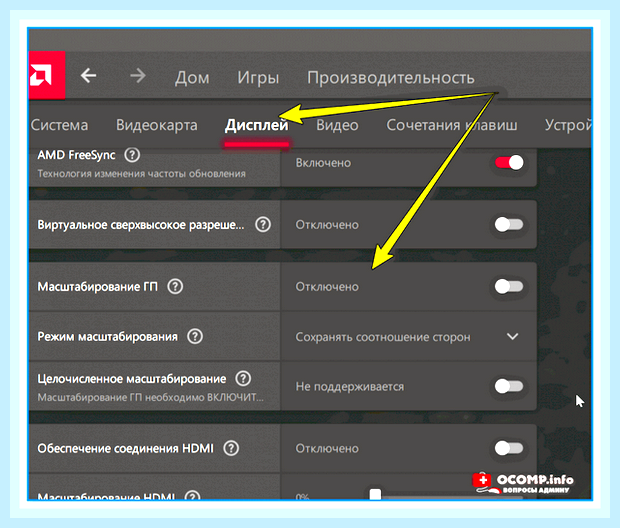Screen dimensions: 620x528
Task: Click the Режим масштабирования label
Action: tap(108, 337)
